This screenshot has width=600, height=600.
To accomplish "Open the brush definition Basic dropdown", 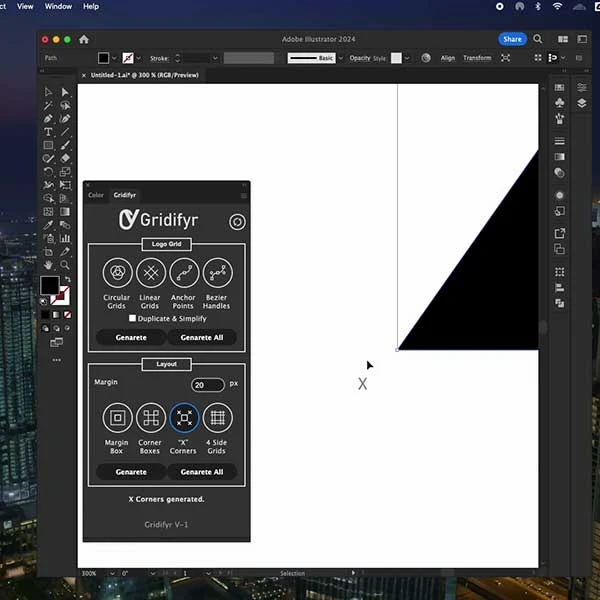I will [341, 58].
